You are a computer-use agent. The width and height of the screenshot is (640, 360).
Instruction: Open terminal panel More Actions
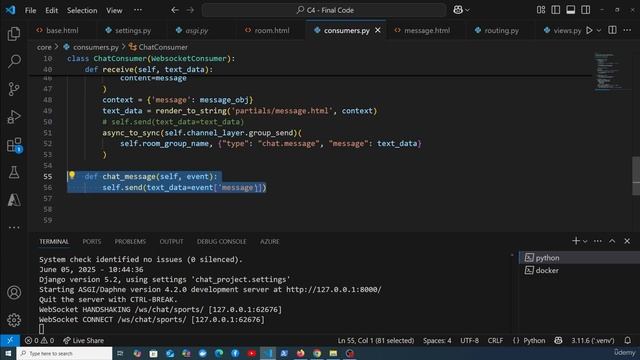[598, 241]
